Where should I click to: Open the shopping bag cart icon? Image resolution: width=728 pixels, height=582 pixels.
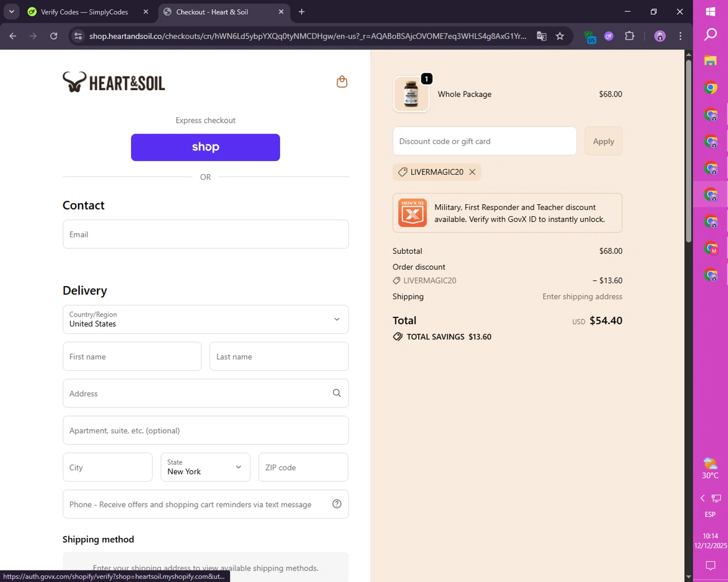click(342, 81)
